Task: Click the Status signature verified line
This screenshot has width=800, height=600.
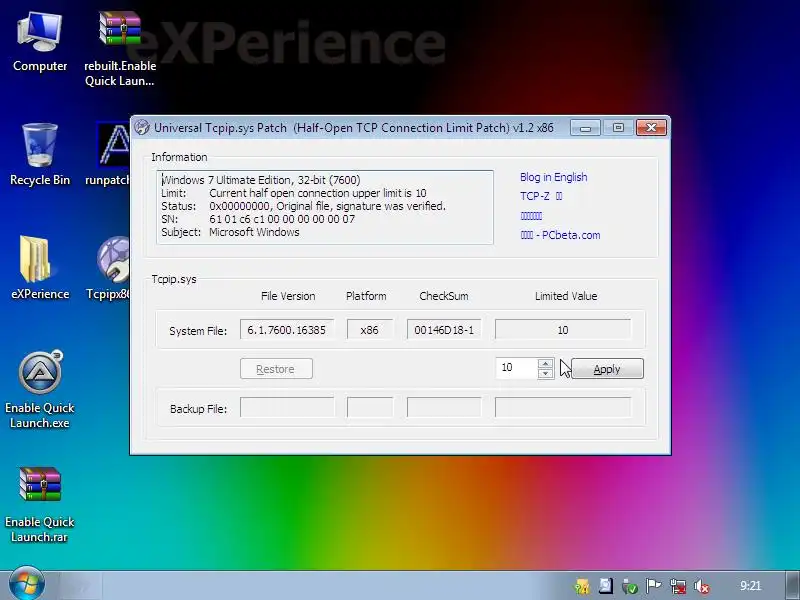Action: 304,206
